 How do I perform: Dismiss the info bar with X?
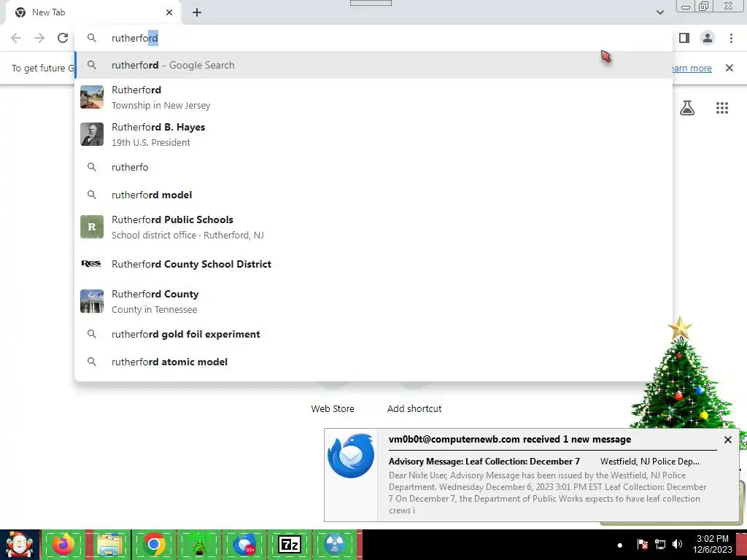(x=729, y=68)
